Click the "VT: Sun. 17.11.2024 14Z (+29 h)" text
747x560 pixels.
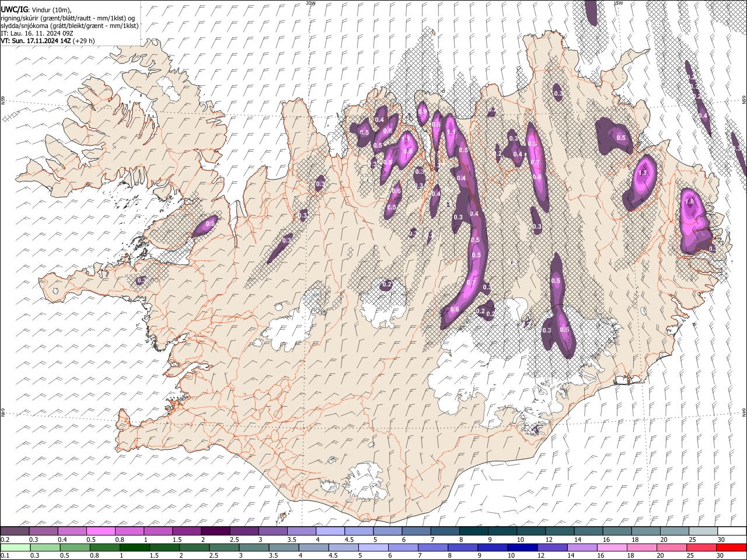click(48, 41)
